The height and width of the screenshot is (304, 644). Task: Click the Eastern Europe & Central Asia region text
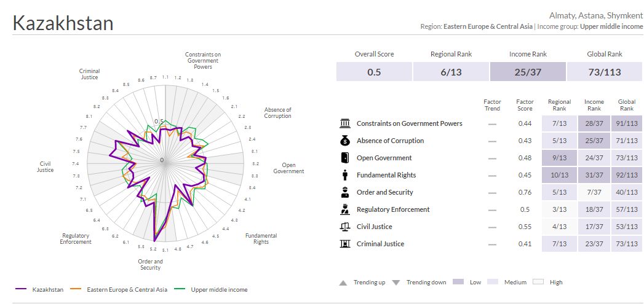tap(488, 26)
